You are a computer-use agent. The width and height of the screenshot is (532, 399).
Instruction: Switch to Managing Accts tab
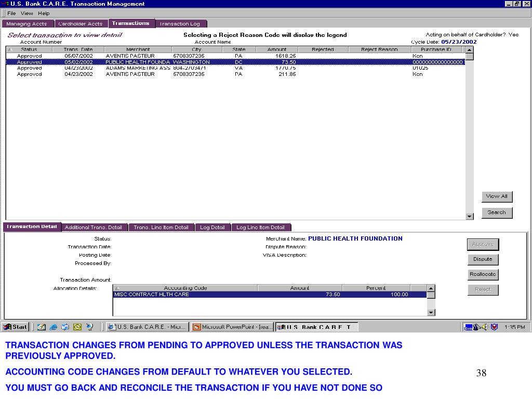[28, 24]
